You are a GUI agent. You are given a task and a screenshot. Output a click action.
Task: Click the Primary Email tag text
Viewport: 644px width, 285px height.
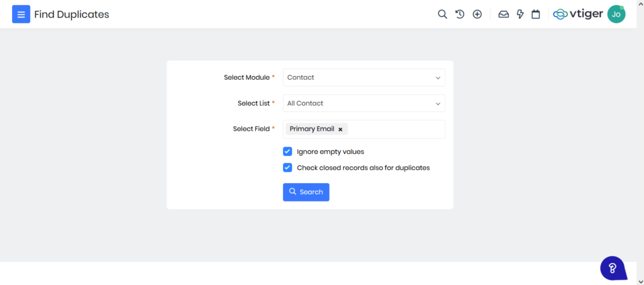point(311,129)
